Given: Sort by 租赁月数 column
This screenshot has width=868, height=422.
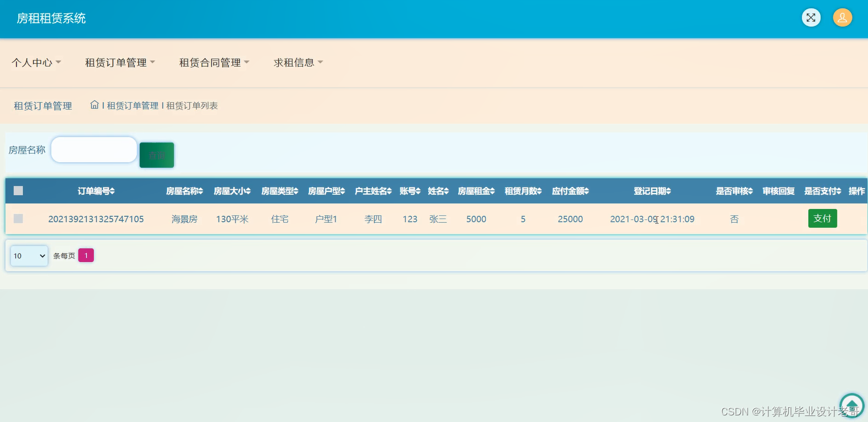Looking at the screenshot, I should pyautogui.click(x=523, y=191).
